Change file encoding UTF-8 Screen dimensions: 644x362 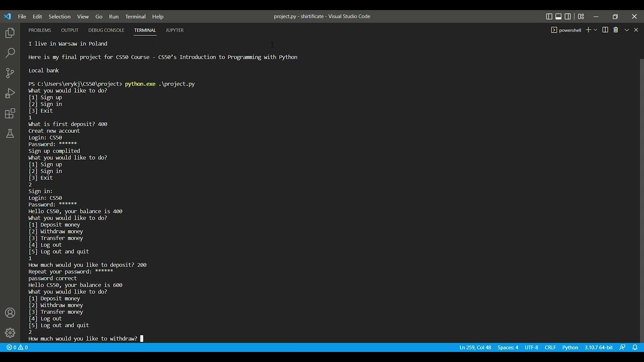pos(531,347)
